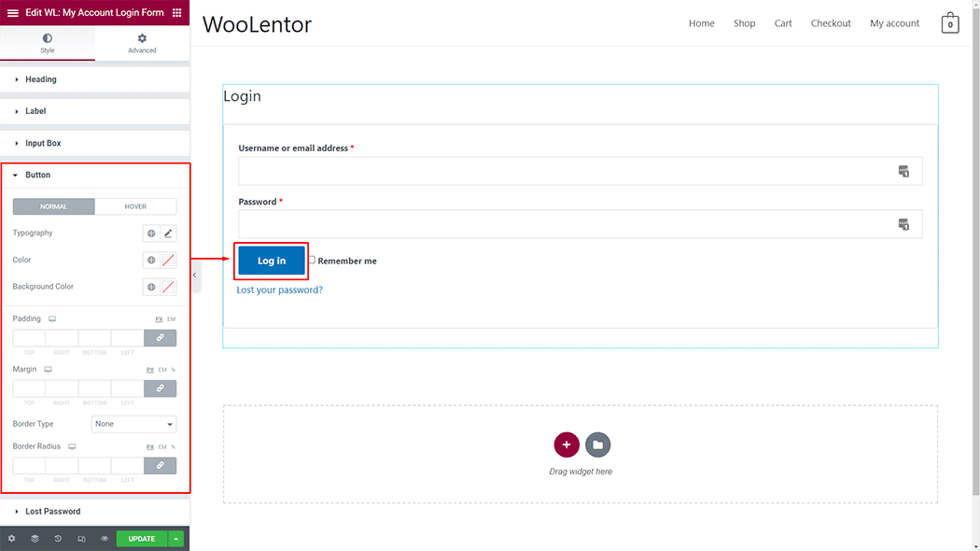
Task: Open the widgets grid panel icon
Action: tap(177, 13)
